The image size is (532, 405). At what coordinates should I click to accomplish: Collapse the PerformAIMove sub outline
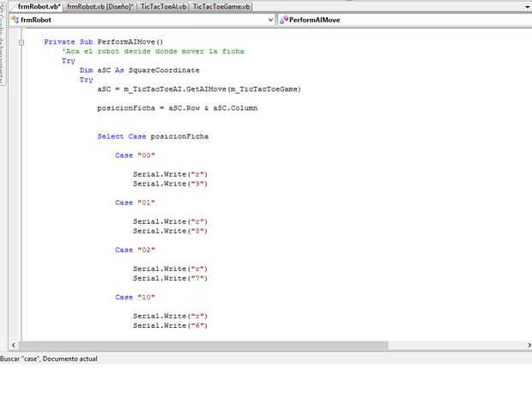(x=21, y=43)
